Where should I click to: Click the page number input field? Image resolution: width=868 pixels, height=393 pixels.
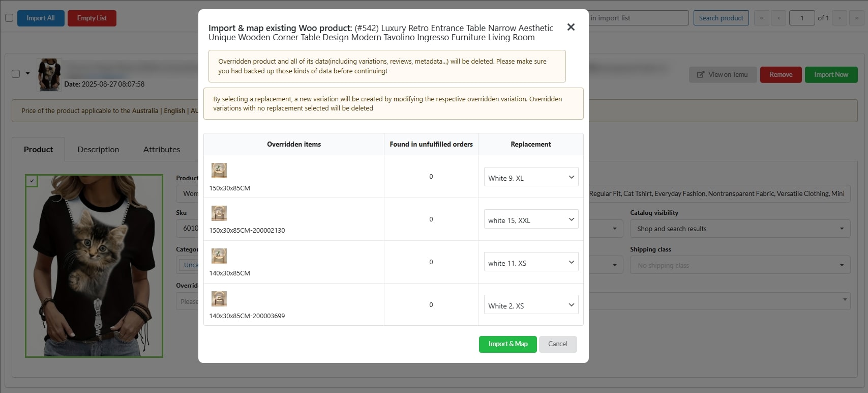point(802,18)
